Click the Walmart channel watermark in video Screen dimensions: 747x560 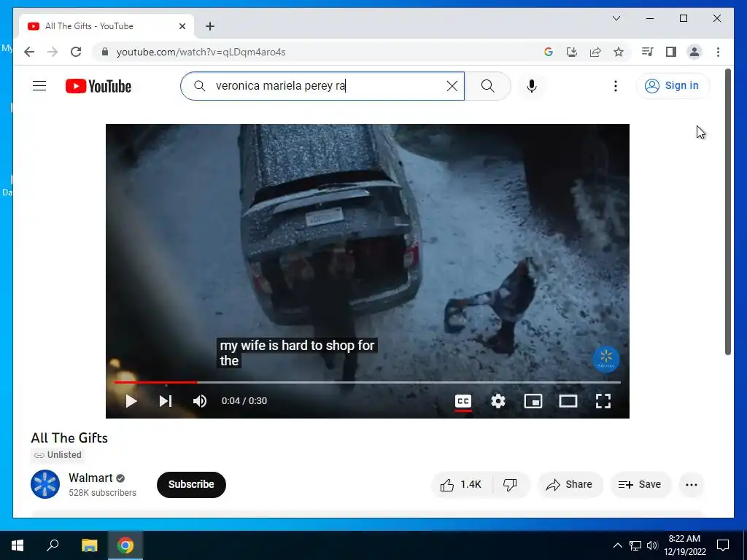coord(606,359)
